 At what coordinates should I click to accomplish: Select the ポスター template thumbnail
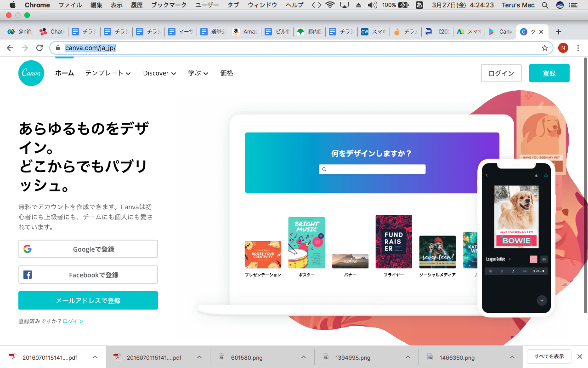tap(306, 242)
